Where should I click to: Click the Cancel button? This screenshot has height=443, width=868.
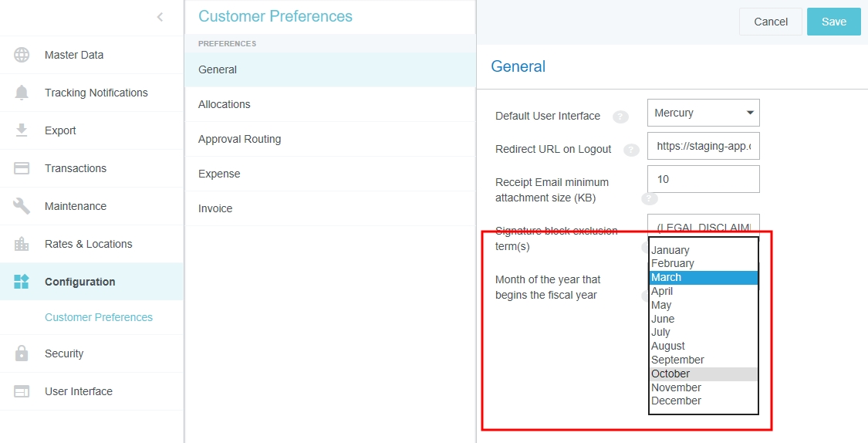(x=770, y=22)
